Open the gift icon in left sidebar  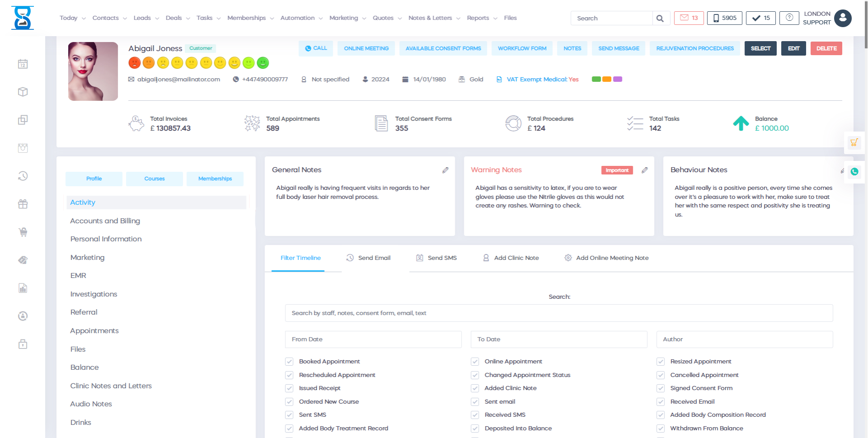pos(22,204)
